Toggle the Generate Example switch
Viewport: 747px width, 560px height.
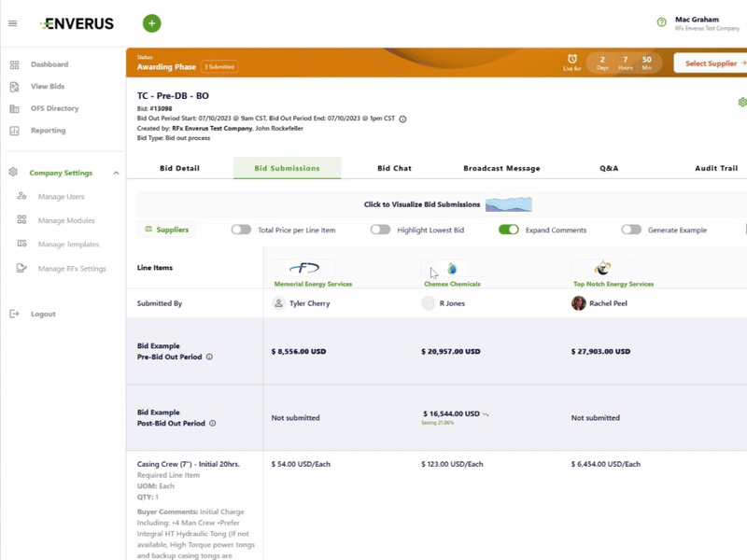point(631,230)
